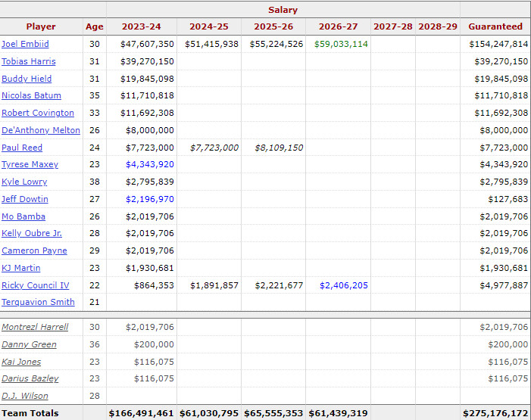Open Darius Bazley's player page
531x420 pixels.
[30, 378]
